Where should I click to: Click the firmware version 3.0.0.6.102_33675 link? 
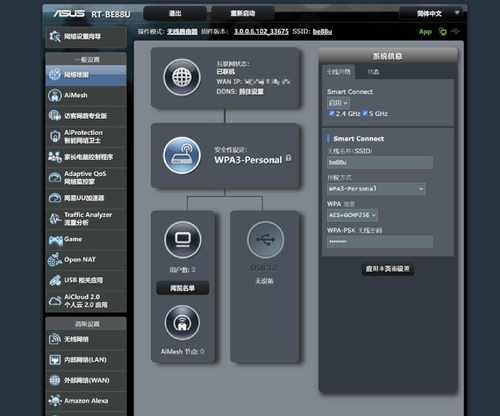click(x=261, y=32)
